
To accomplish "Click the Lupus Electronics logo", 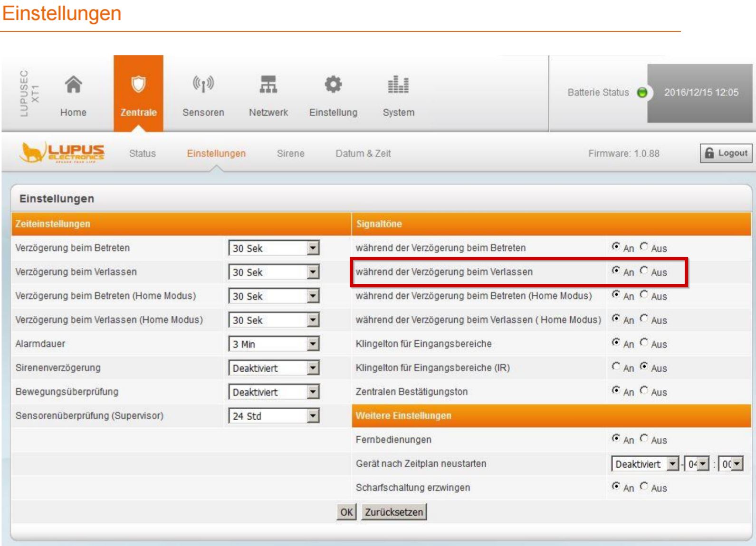I will click(62, 152).
